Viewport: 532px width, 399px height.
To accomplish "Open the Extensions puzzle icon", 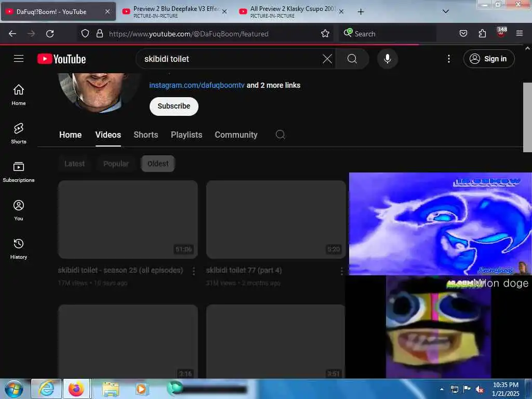I will click(x=482, y=33).
